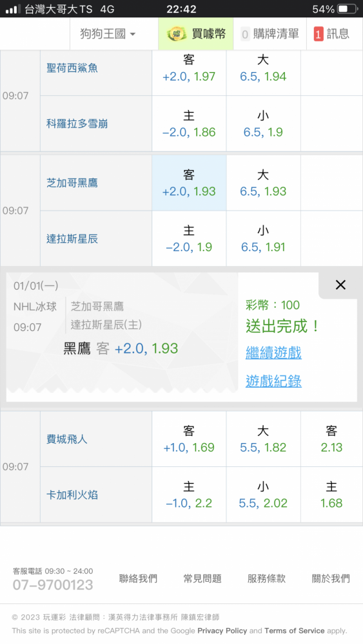Open the 買噱幣 tab
Screen dimensions: 363x644
(x=195, y=33)
